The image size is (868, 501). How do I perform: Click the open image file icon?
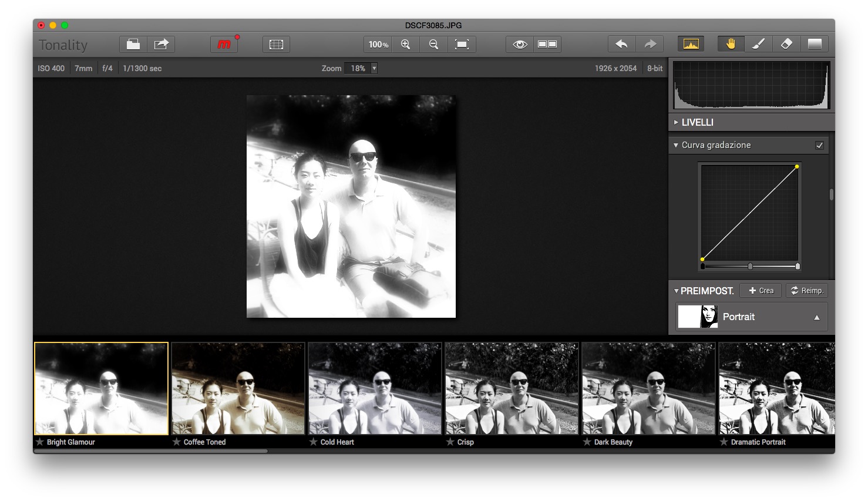coord(133,45)
